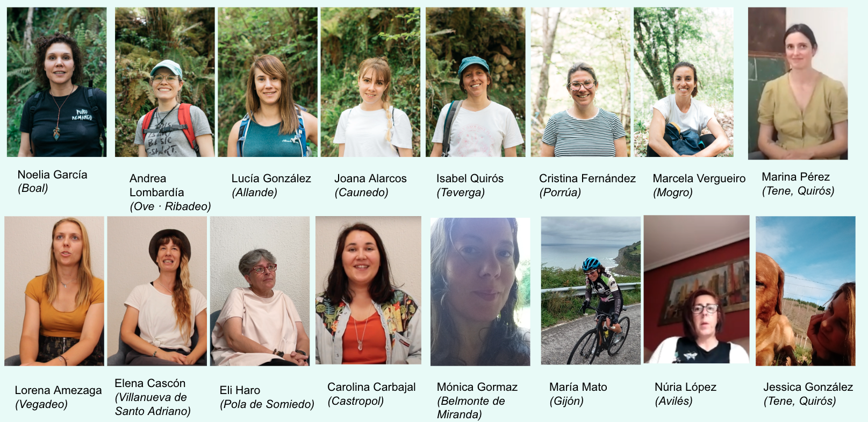
Task: Select the cyclist photo above the María Mato caption
Action: pyautogui.click(x=591, y=290)
